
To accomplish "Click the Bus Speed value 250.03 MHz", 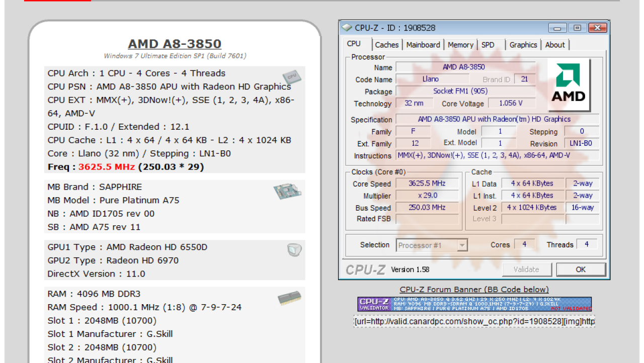I will (x=427, y=208).
